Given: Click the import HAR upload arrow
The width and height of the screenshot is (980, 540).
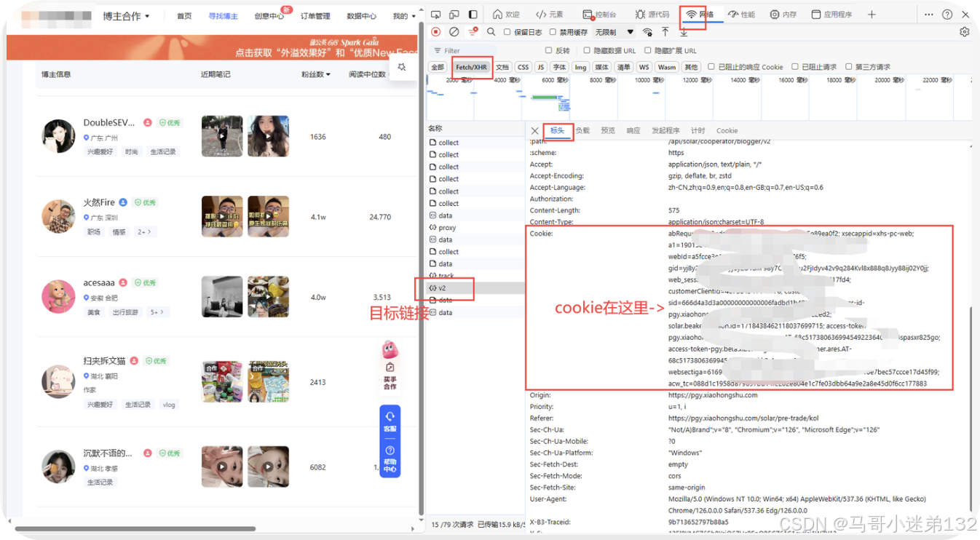Looking at the screenshot, I should click(665, 32).
